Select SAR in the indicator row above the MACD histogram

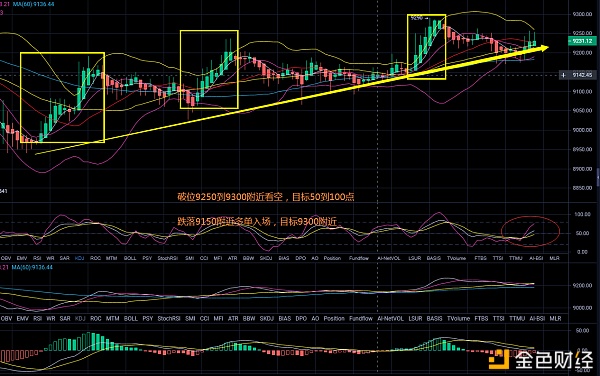(x=65, y=318)
